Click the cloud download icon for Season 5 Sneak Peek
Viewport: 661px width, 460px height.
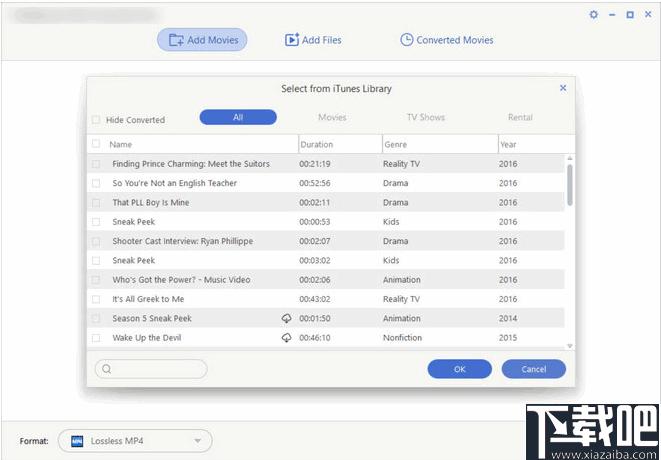pos(286,318)
